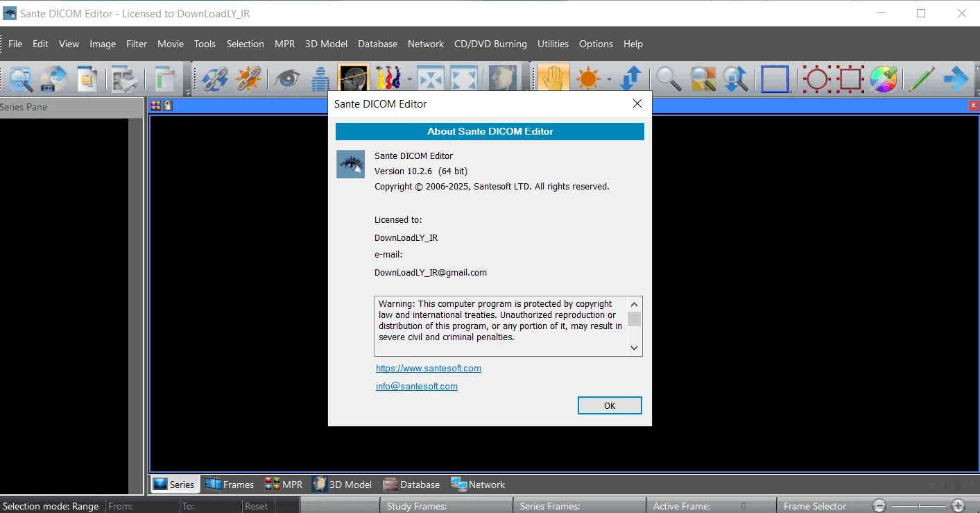Click the magnifier with blue arrows icon
This screenshot has height=513, width=980.
click(x=736, y=78)
